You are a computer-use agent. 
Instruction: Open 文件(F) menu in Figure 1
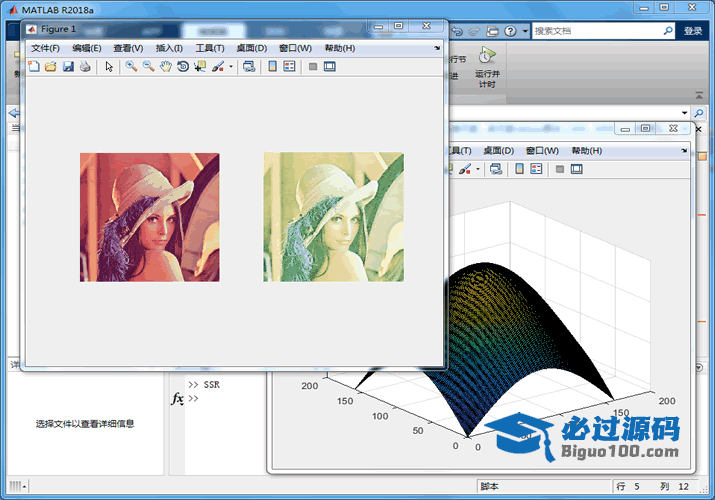pos(45,48)
